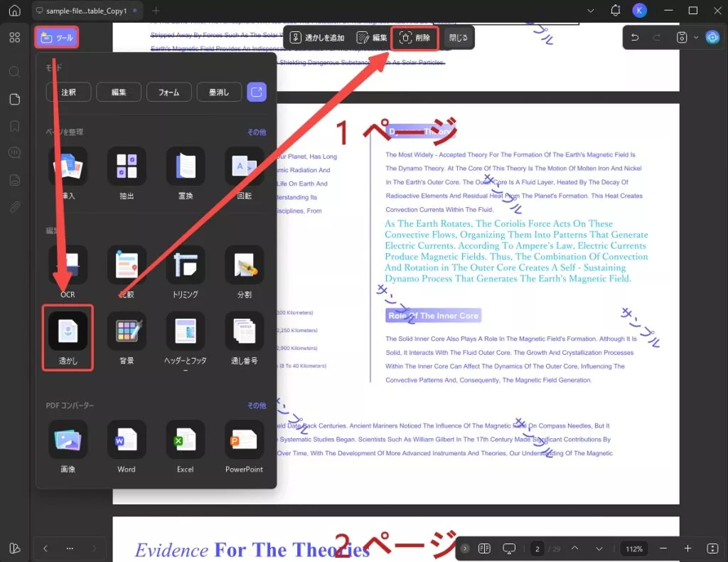Go to previous page up chevron
728x562 pixels.
574,548
